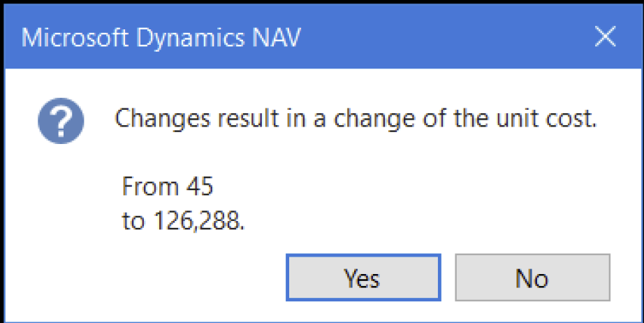The width and height of the screenshot is (644, 323).
Task: Click the 'to 126,288.' value line
Action: [183, 221]
